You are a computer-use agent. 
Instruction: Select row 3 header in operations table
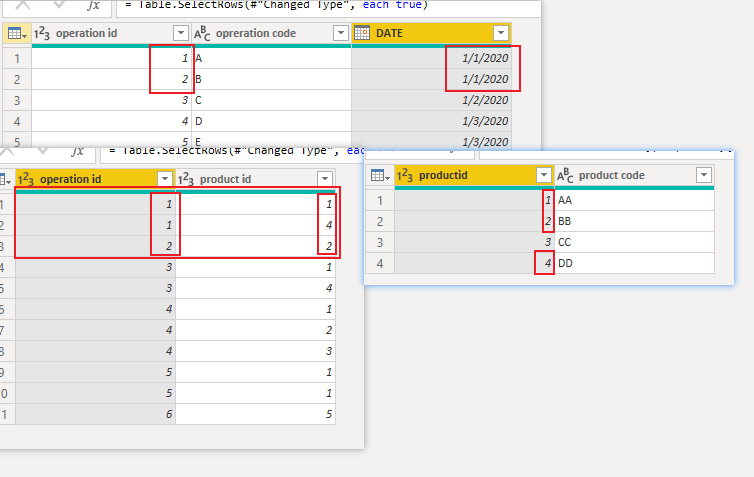coord(17,100)
